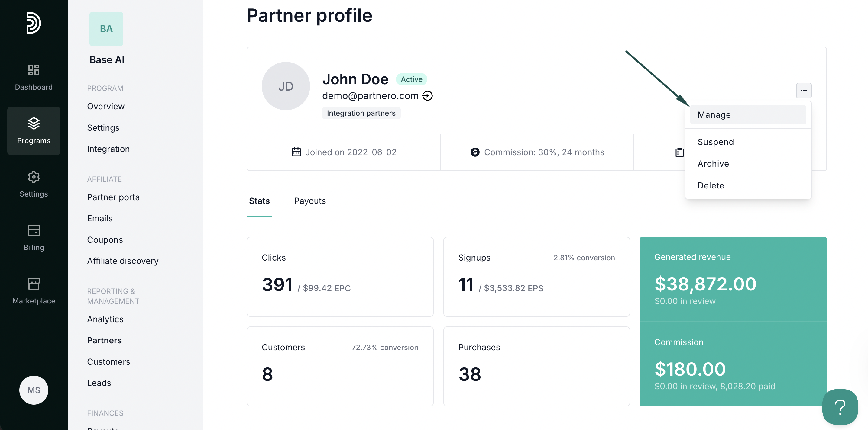Open Settings gear in dark sidebar
Image resolution: width=868 pixels, height=430 pixels.
click(34, 177)
